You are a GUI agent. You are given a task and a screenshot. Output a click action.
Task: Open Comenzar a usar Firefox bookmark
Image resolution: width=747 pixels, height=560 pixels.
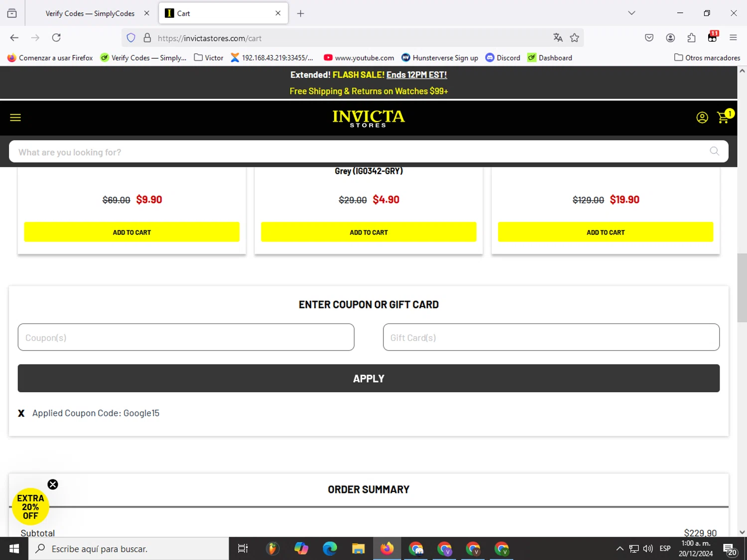(x=50, y=58)
